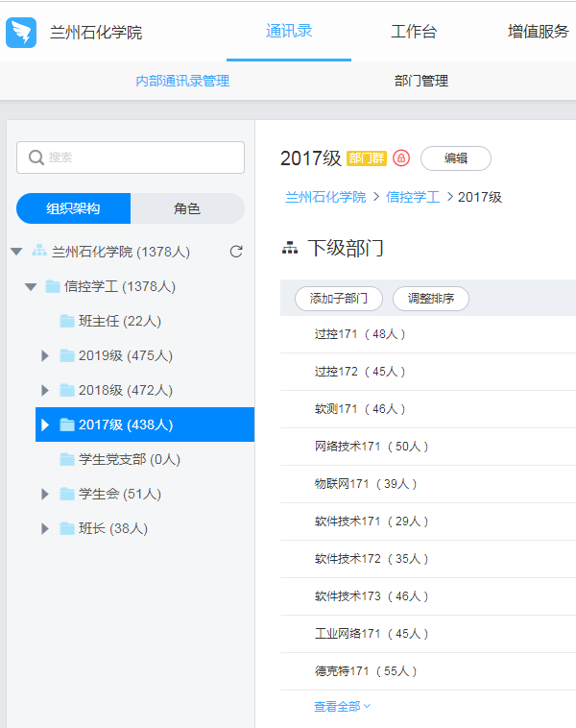
Task: Click the 下级部门 hierarchy icon
Action: [x=289, y=249]
